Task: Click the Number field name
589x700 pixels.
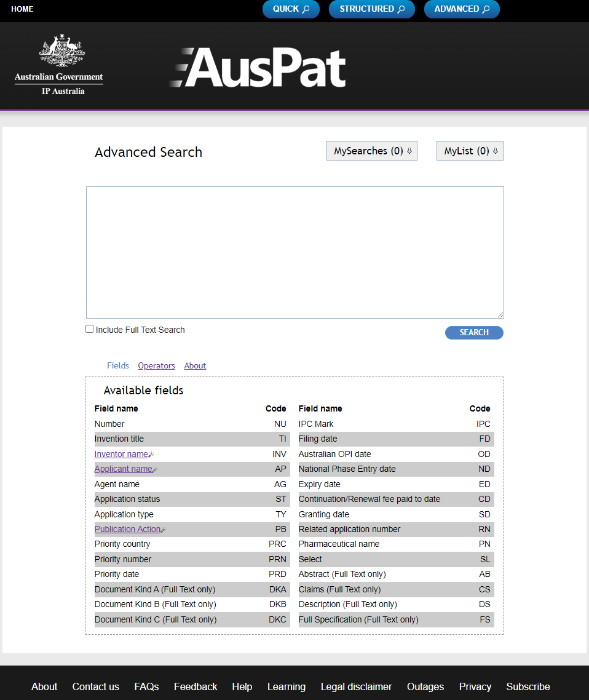Action: (x=109, y=424)
